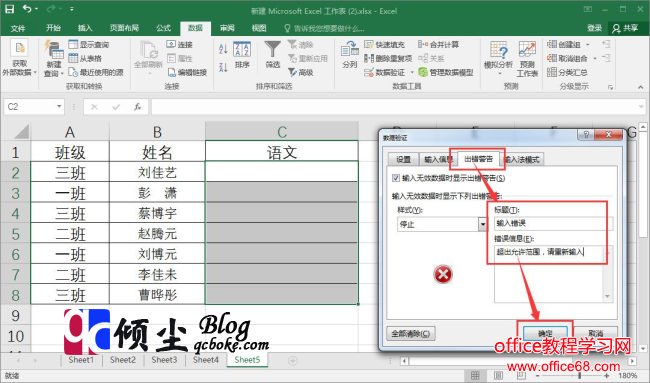650x383 pixels.
Task: Add a new sheet with plus button
Action: [293, 361]
